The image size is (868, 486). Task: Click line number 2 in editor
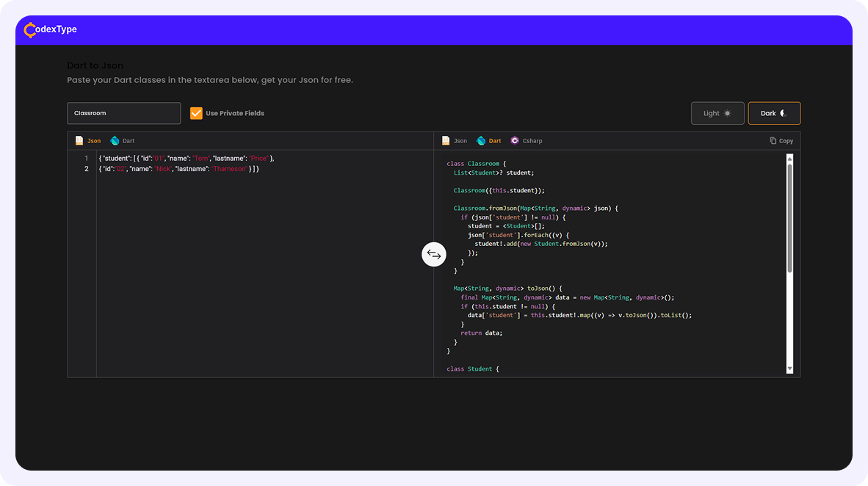tap(87, 169)
